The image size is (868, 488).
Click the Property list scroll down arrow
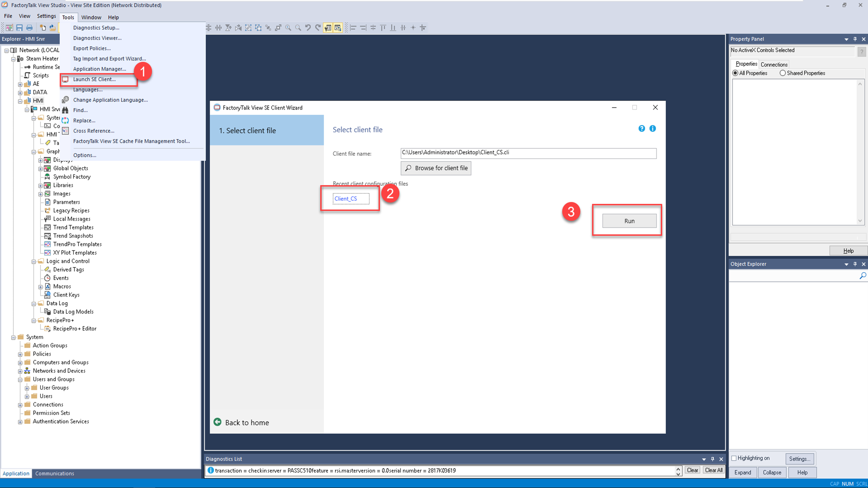(860, 221)
